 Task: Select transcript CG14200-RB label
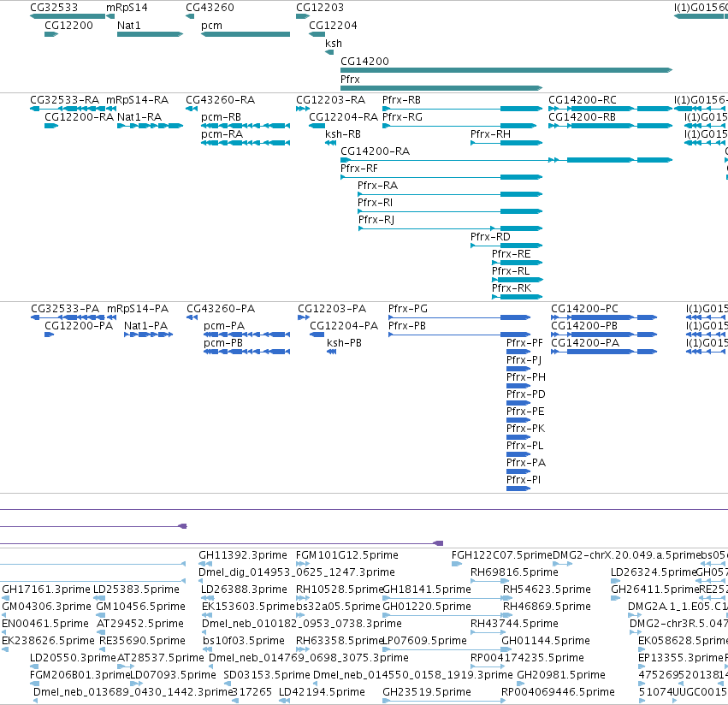[x=583, y=117]
